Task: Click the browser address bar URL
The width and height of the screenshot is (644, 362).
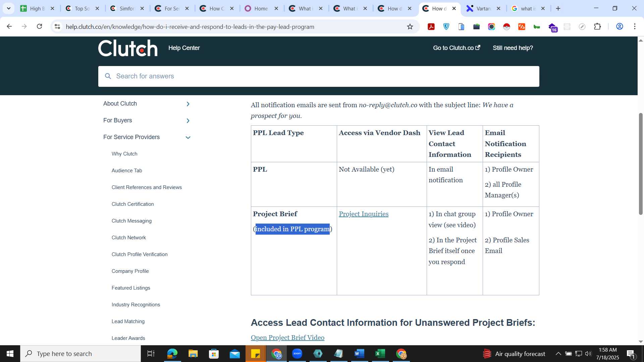Action: click(190, 26)
